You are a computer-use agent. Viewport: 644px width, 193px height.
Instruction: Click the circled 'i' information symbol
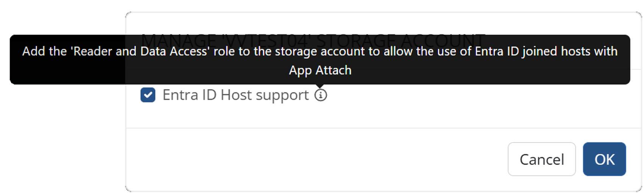[x=321, y=95]
